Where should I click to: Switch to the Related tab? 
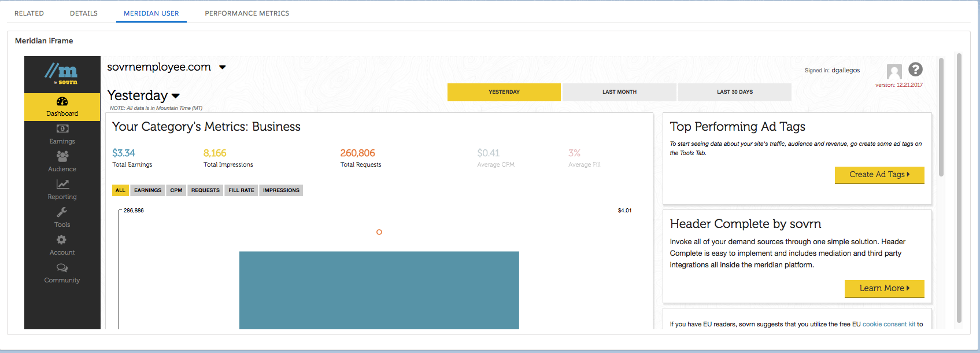(x=29, y=13)
